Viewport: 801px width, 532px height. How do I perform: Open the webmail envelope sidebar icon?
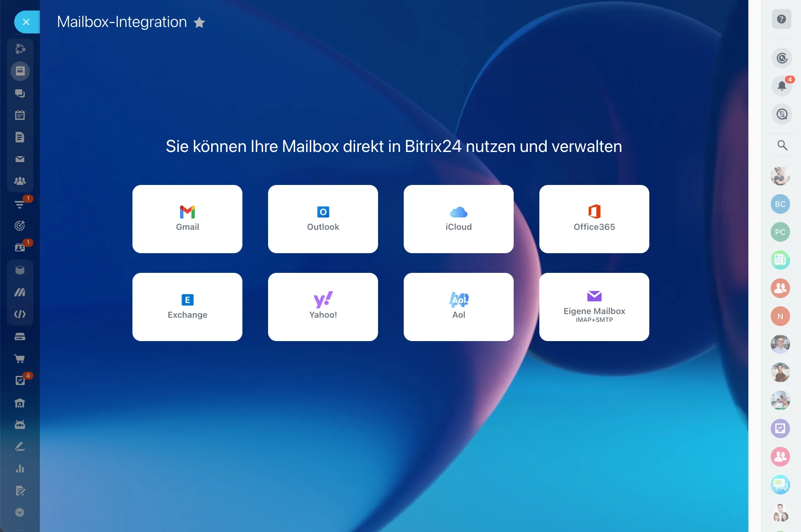coord(20,159)
